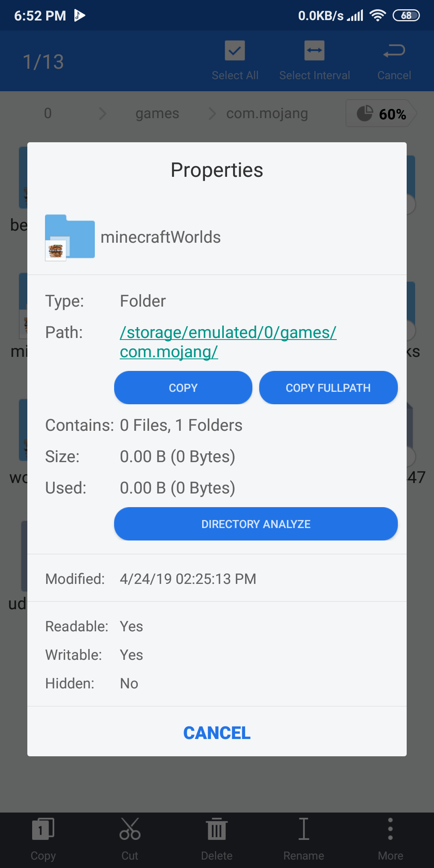The height and width of the screenshot is (868, 434).
Task: Tap the Copy icon in bottom bar
Action: 43,829
